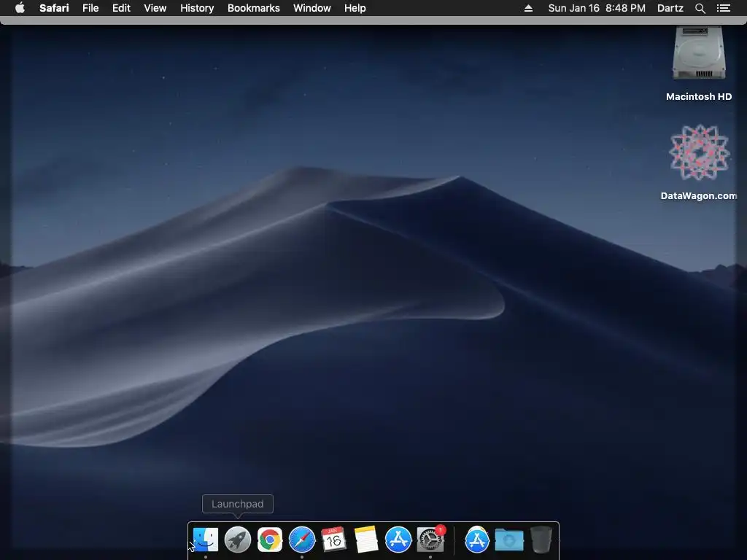Open the Bookmarks menu
The height and width of the screenshot is (560, 747).
point(253,8)
